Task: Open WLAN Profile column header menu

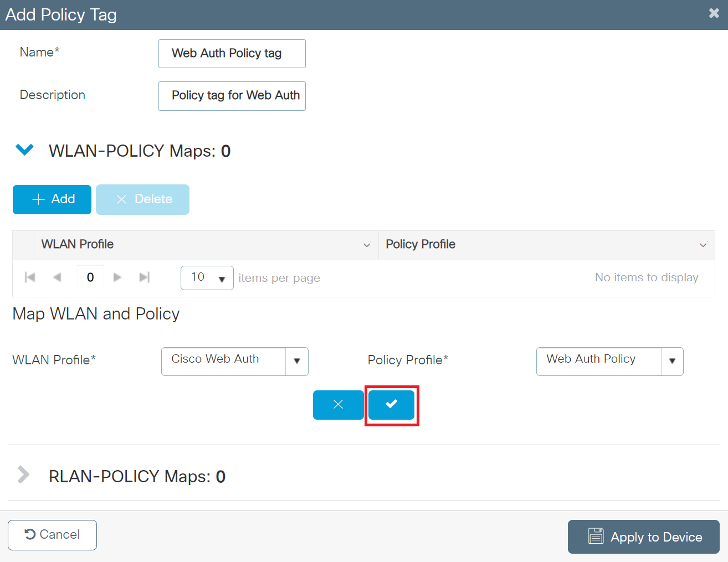Action: 367,245
